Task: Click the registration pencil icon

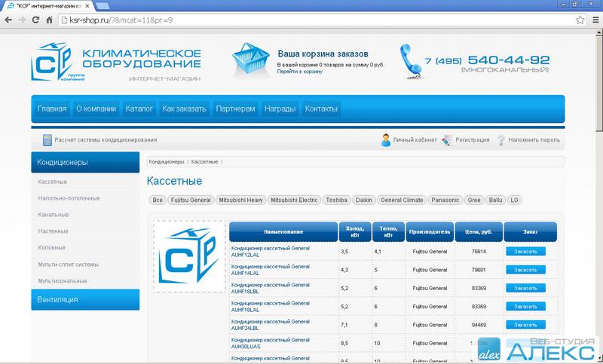Action: pyautogui.click(x=447, y=139)
